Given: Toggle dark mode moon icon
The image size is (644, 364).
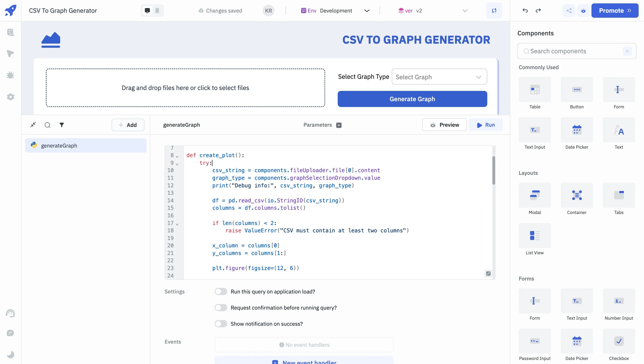Looking at the screenshot, I should click(10, 355).
